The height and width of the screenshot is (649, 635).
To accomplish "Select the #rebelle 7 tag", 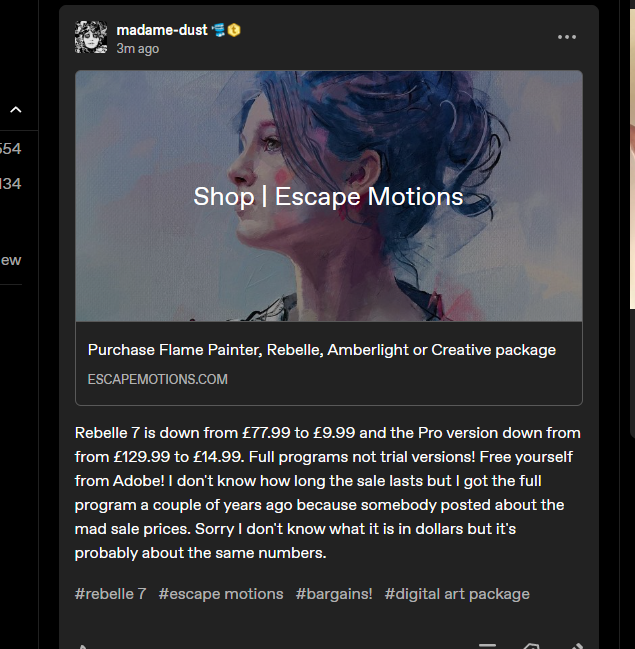I will pyautogui.click(x=111, y=594).
